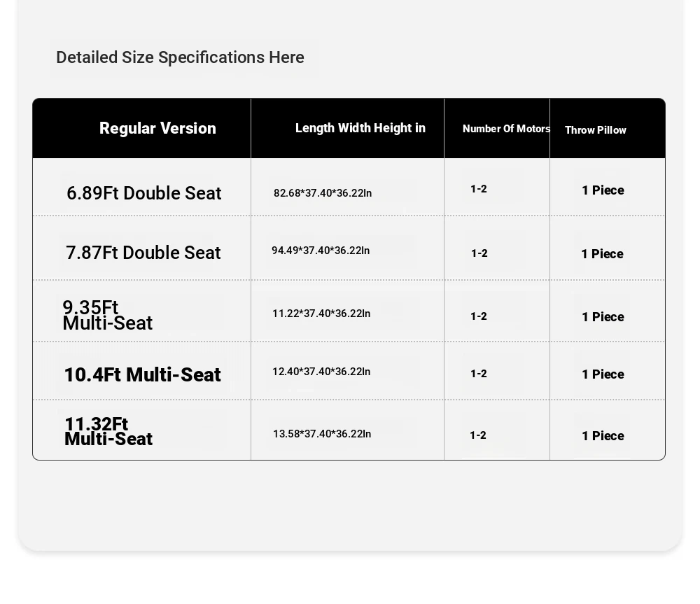
Task: Select the Number Of Motors header
Action: point(506,129)
